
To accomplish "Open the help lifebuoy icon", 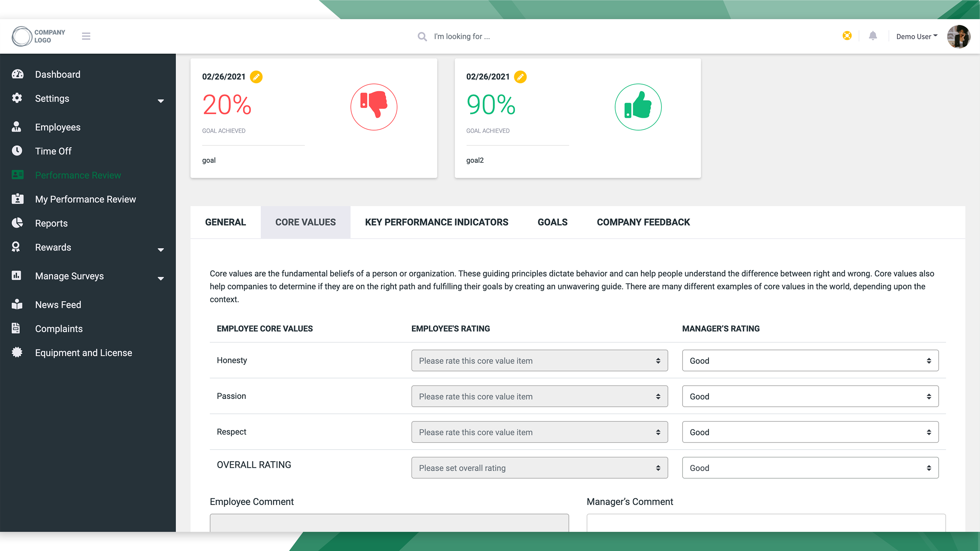I will click(x=847, y=36).
